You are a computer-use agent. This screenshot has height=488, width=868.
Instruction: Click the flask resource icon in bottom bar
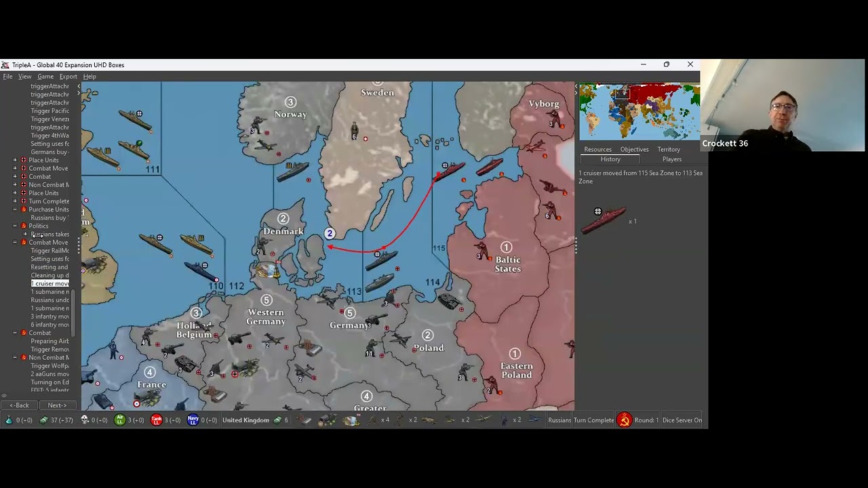click(x=8, y=420)
